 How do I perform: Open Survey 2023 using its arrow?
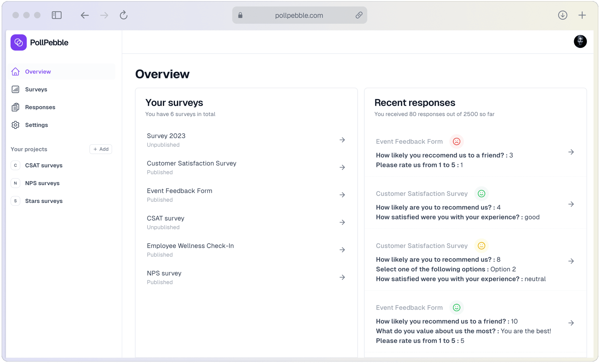pos(342,140)
